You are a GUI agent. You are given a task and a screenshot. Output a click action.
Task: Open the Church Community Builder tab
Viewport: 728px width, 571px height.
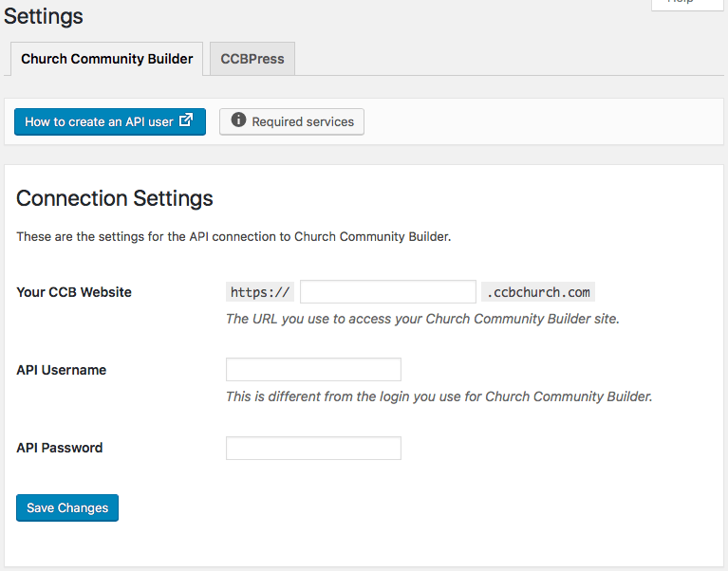(107, 59)
